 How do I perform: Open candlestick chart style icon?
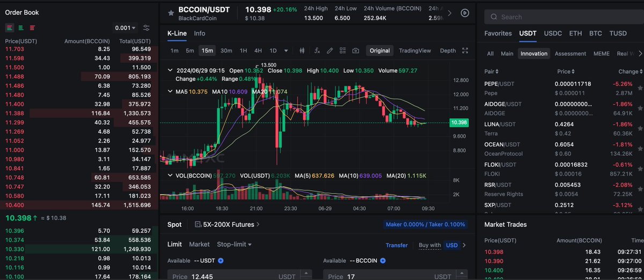pos(302,51)
